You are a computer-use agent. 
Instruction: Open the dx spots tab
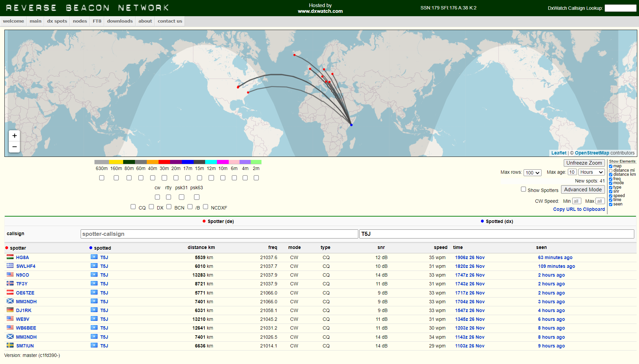57,21
